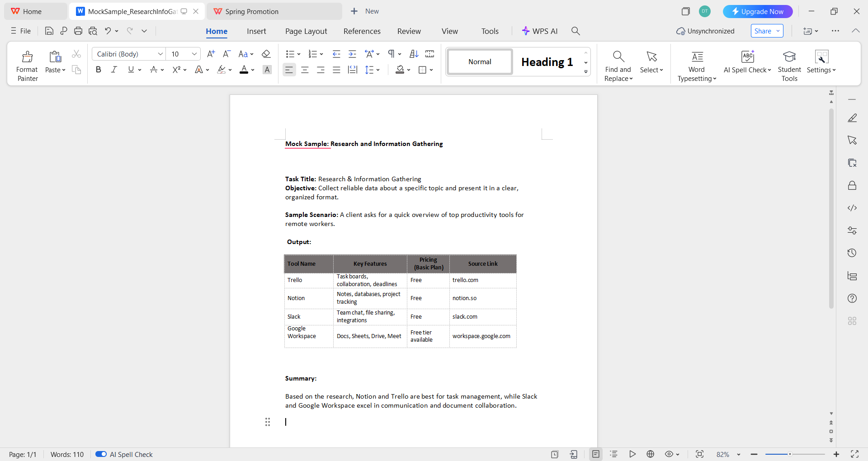
Task: Toggle character shading button
Action: pyautogui.click(x=267, y=70)
